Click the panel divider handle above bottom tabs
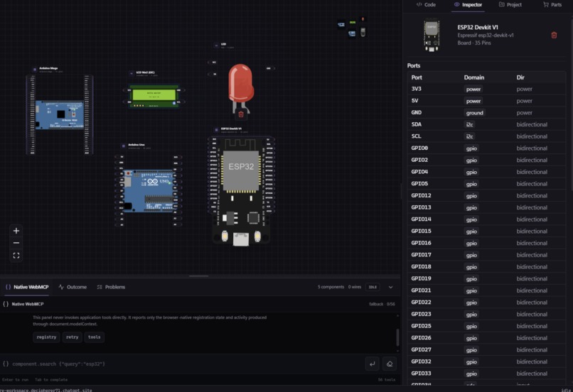Image resolution: width=573 pixels, height=392 pixels. pyautogui.click(x=199, y=276)
